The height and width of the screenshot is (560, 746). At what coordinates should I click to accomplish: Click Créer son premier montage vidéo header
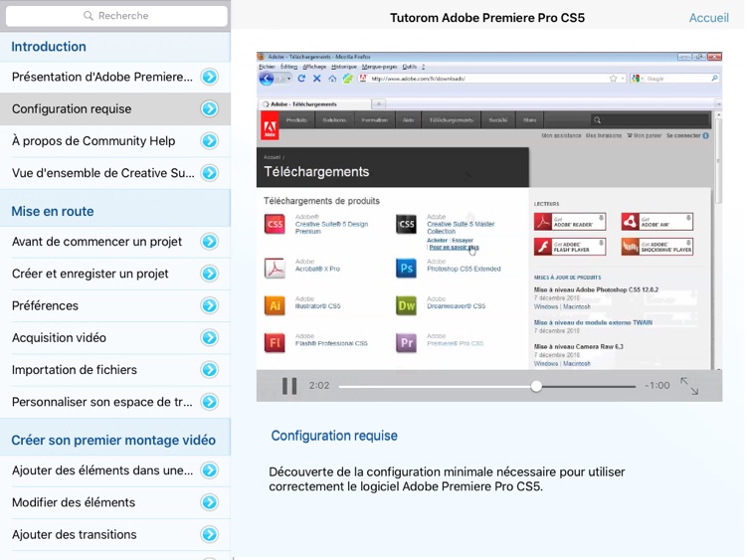[115, 440]
